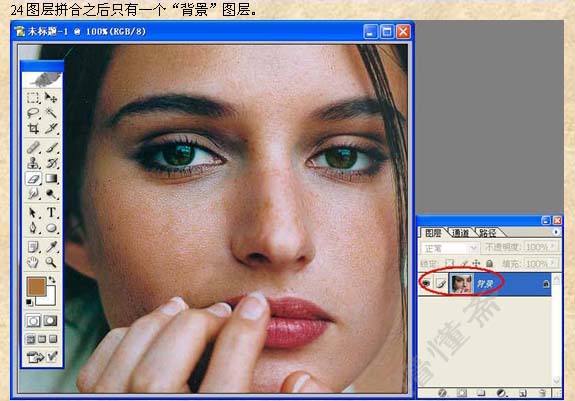Hide the 背景 layer with eye icon
Screen dimensions: 575x401
point(426,283)
